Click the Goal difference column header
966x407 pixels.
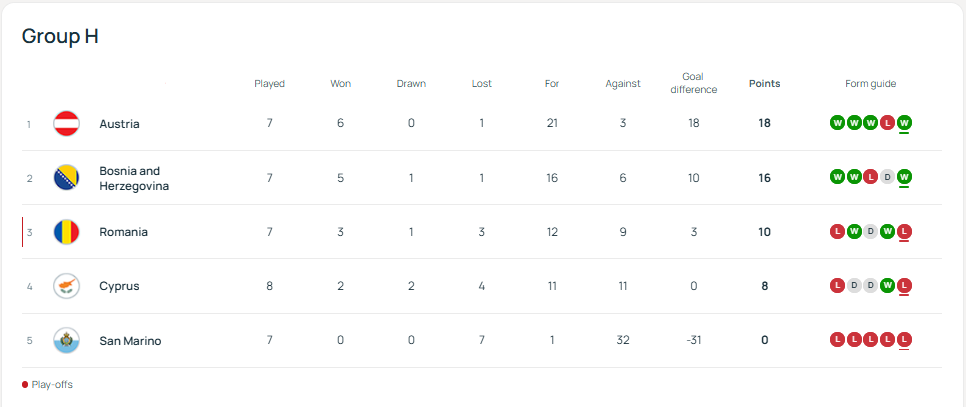pyautogui.click(x=693, y=83)
